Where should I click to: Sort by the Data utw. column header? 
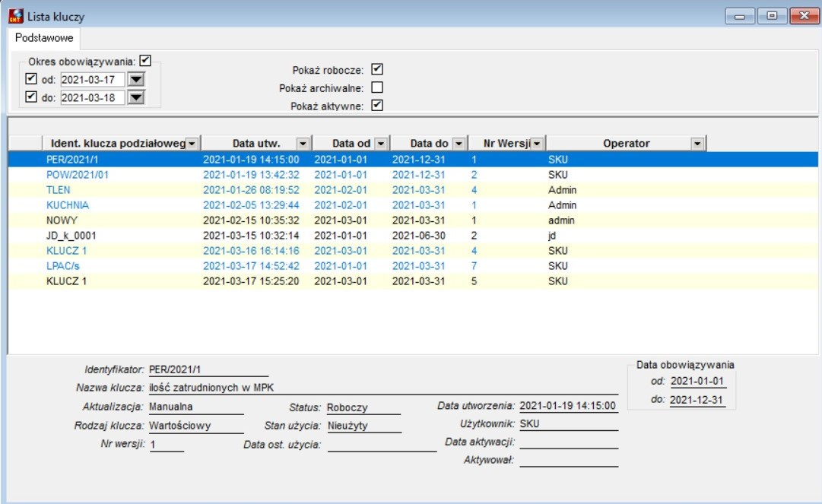click(x=256, y=144)
